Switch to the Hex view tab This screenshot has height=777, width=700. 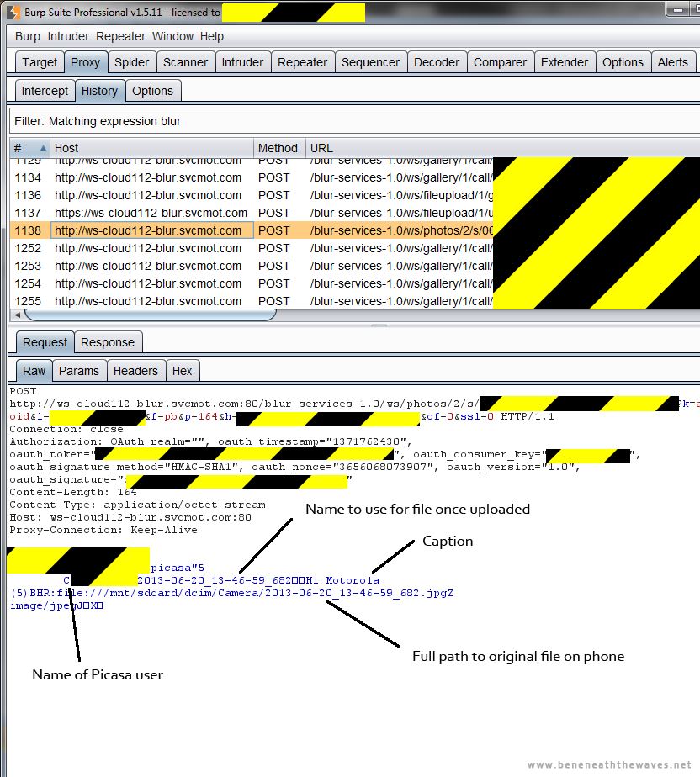[x=182, y=371]
